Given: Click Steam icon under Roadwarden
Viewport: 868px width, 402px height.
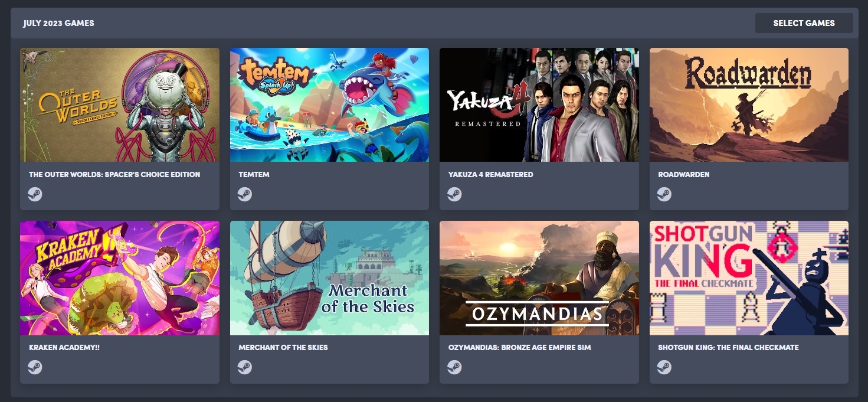Looking at the screenshot, I should (x=664, y=194).
